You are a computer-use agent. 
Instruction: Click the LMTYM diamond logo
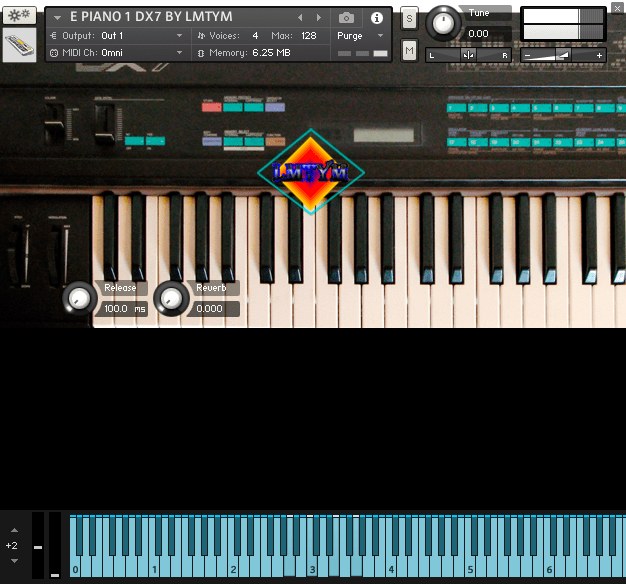coord(311,172)
